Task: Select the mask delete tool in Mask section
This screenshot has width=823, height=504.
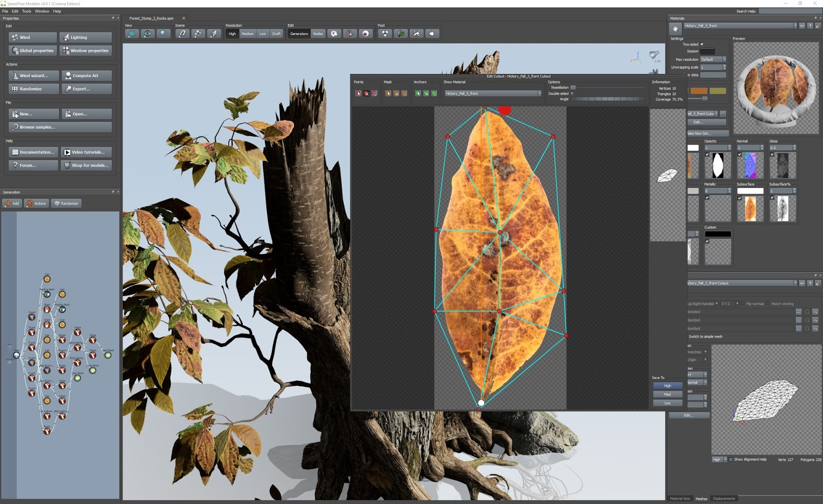Action: [397, 94]
